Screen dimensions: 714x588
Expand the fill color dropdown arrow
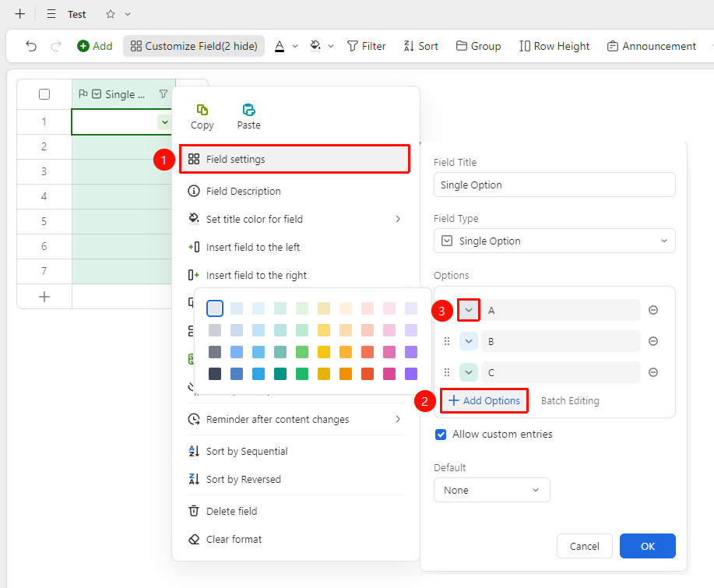pyautogui.click(x=331, y=46)
